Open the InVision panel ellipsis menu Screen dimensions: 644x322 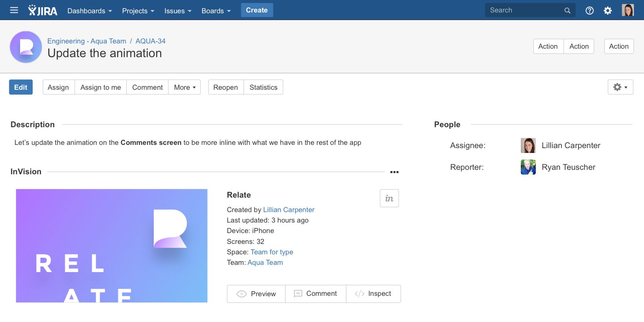click(394, 172)
